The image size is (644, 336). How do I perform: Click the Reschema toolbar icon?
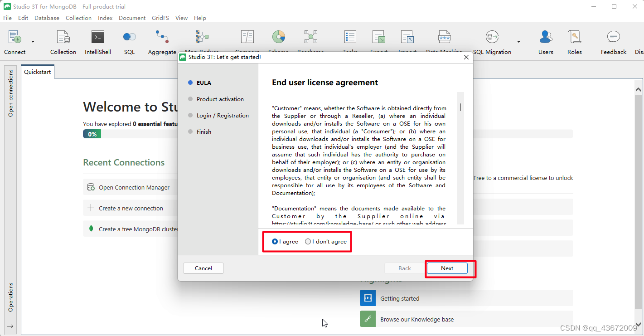click(311, 37)
